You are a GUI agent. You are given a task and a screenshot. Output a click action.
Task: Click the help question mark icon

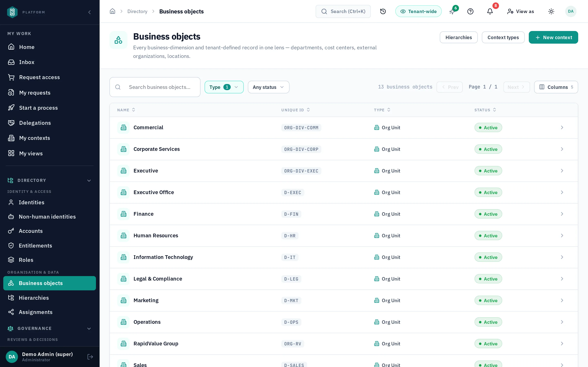click(470, 11)
